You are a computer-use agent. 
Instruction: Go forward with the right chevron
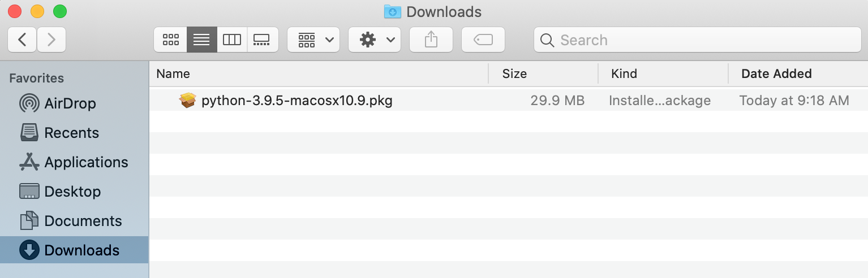point(51,40)
